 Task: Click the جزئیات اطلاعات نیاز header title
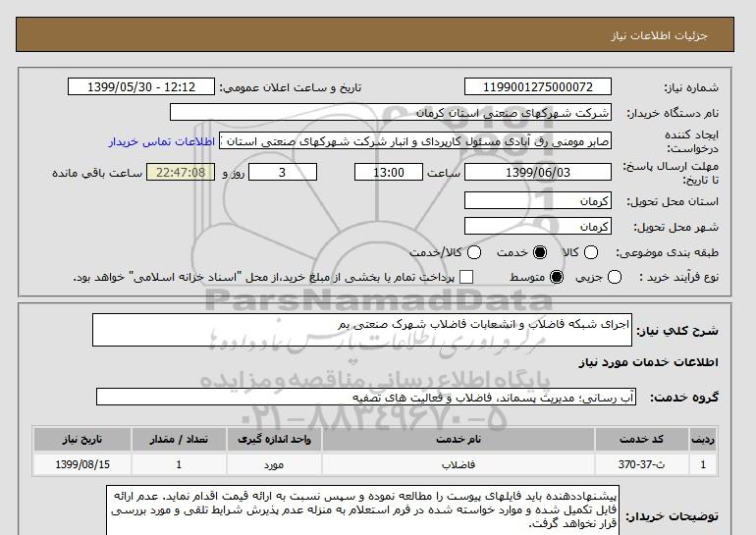coord(659,35)
